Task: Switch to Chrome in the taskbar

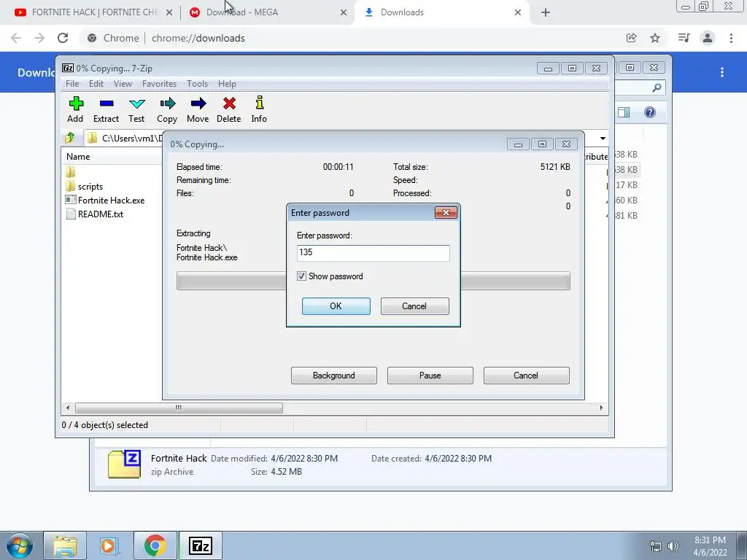Action: [x=155, y=545]
